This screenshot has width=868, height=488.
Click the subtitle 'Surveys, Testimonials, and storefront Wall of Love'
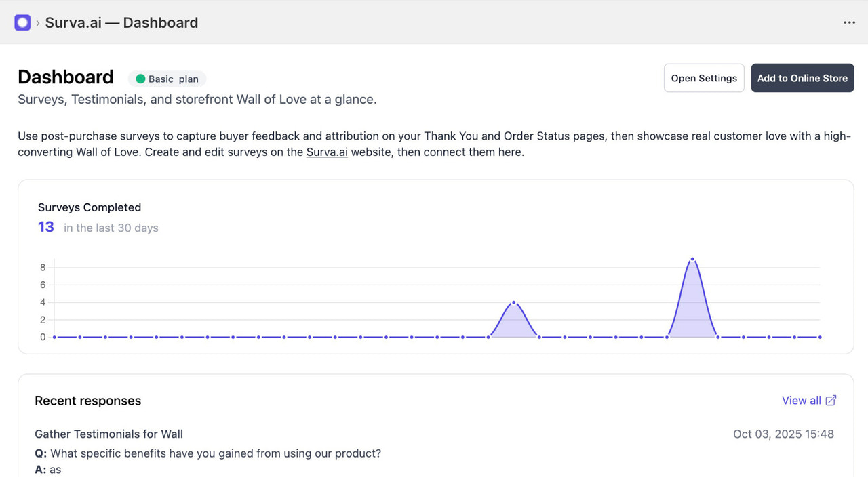tap(197, 100)
